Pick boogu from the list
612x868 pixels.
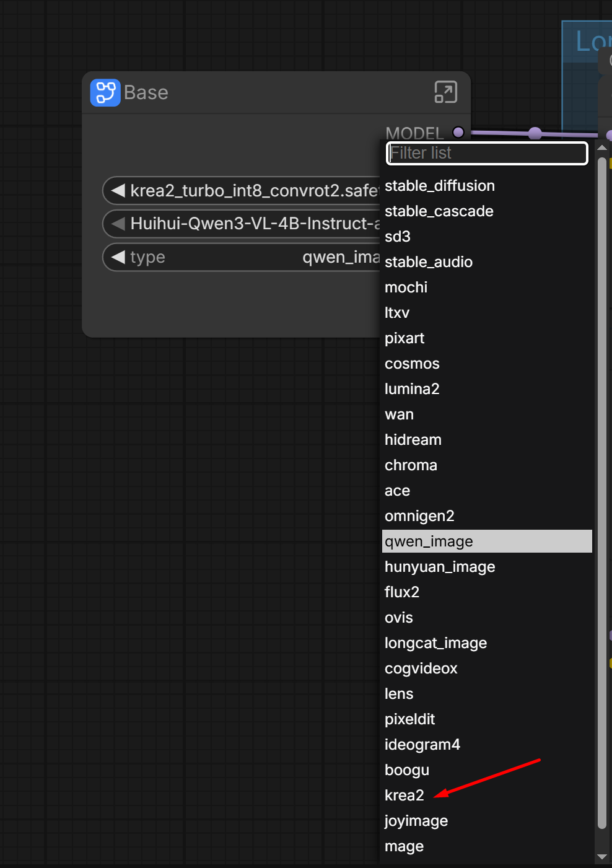(487, 770)
